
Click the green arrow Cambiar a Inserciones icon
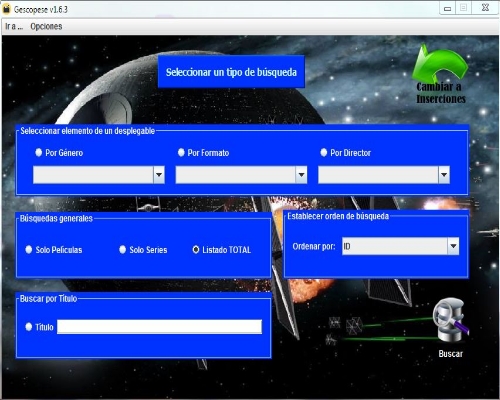(x=440, y=64)
